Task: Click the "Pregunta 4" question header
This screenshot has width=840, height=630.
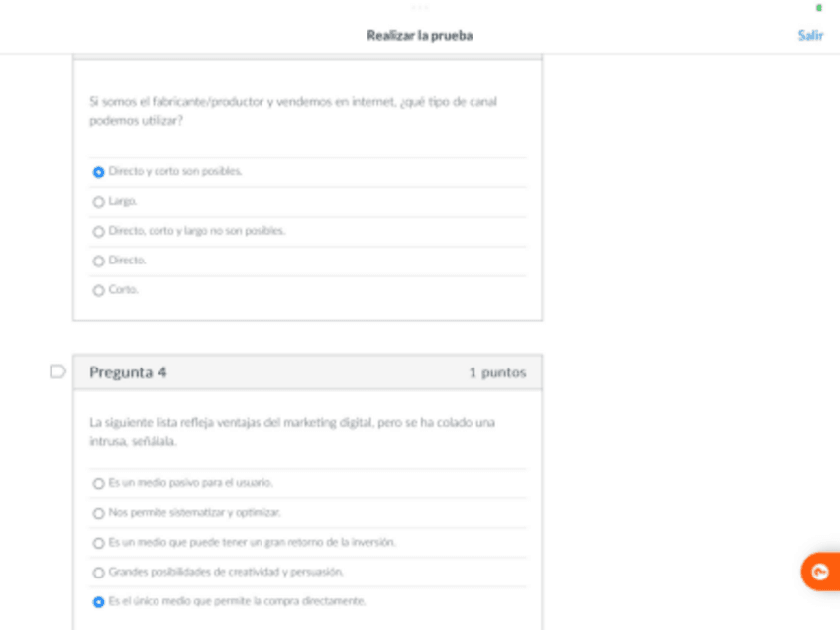Action: click(129, 372)
